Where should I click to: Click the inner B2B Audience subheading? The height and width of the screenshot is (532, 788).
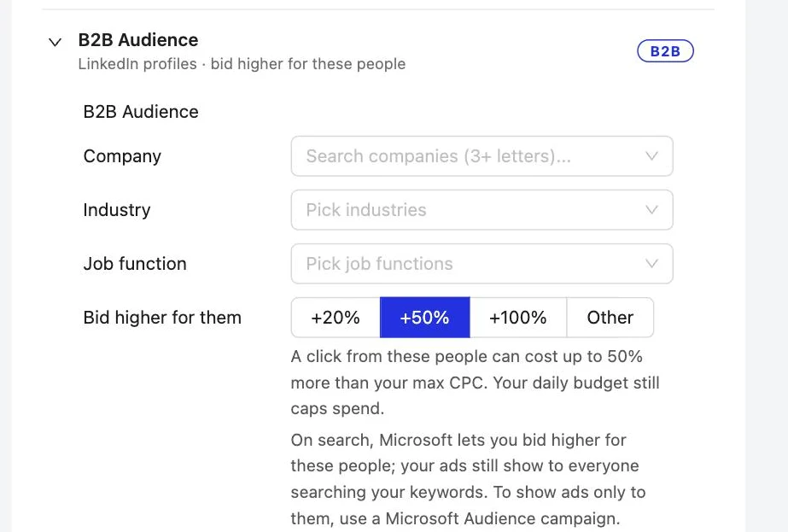click(141, 112)
